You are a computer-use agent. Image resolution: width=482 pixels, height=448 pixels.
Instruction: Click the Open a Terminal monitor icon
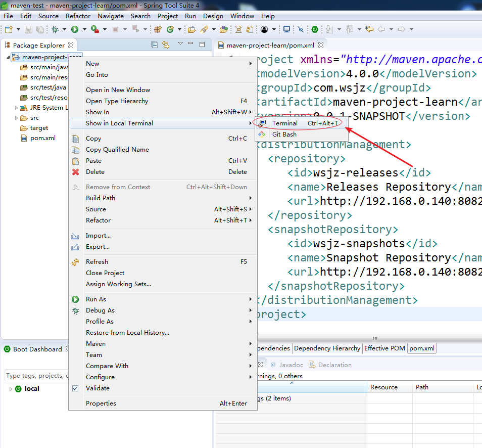(286, 29)
